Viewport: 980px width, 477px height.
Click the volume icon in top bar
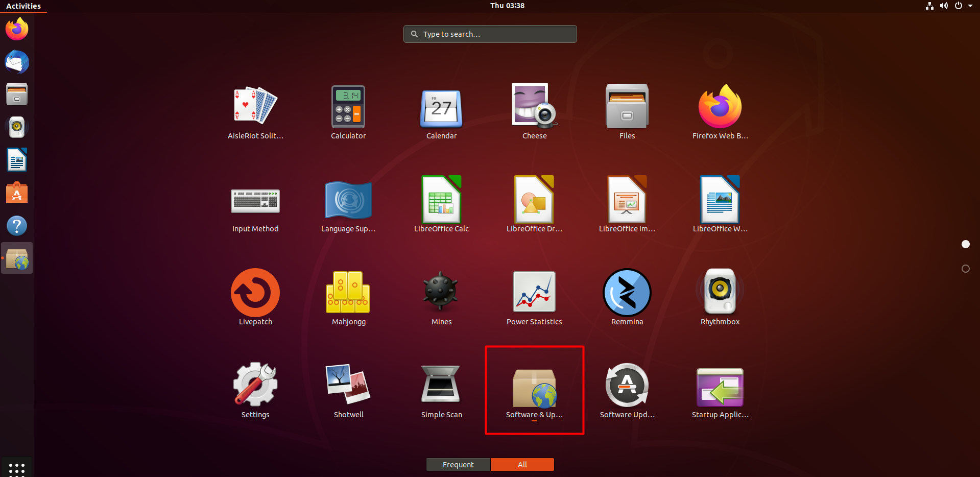pyautogui.click(x=944, y=6)
